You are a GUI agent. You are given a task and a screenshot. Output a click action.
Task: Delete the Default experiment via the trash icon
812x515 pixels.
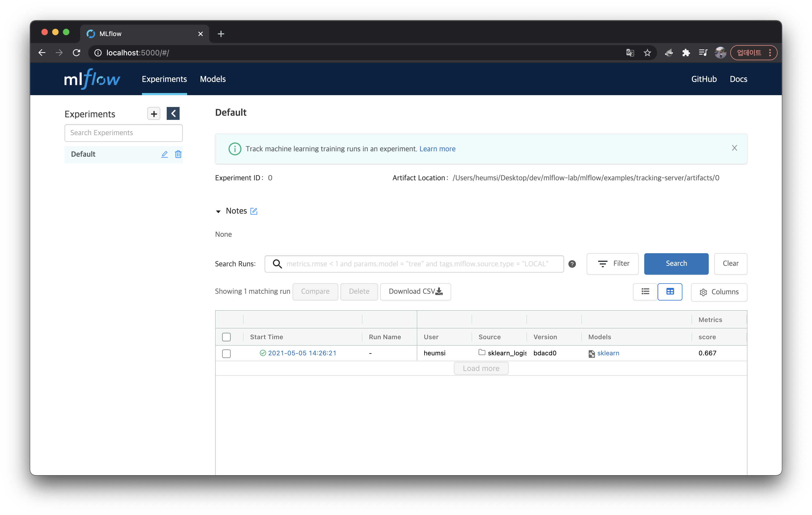coord(178,154)
